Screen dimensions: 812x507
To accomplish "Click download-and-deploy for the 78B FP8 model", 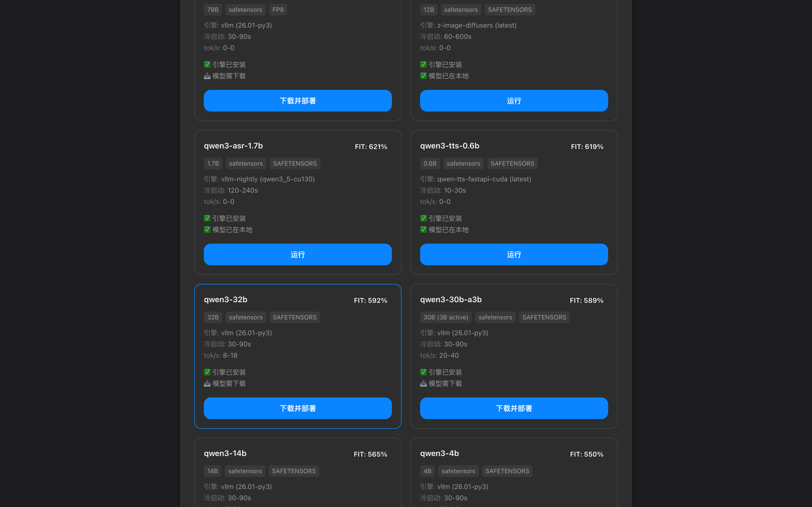I will coord(298,101).
